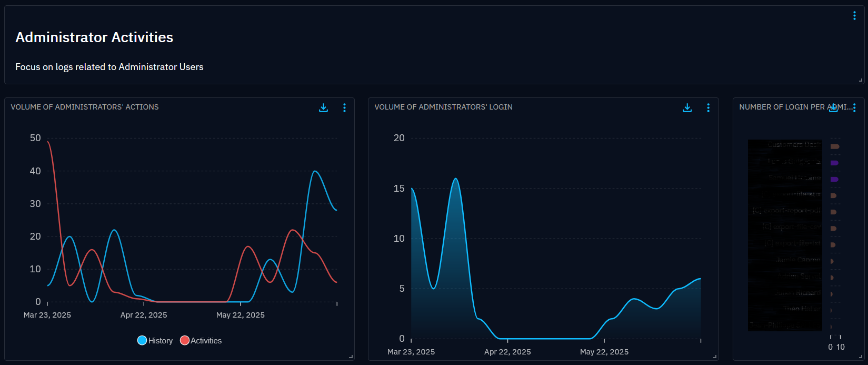Grab resize handle of Administrators' Login widget
The width and height of the screenshot is (868, 365).
[714, 357]
